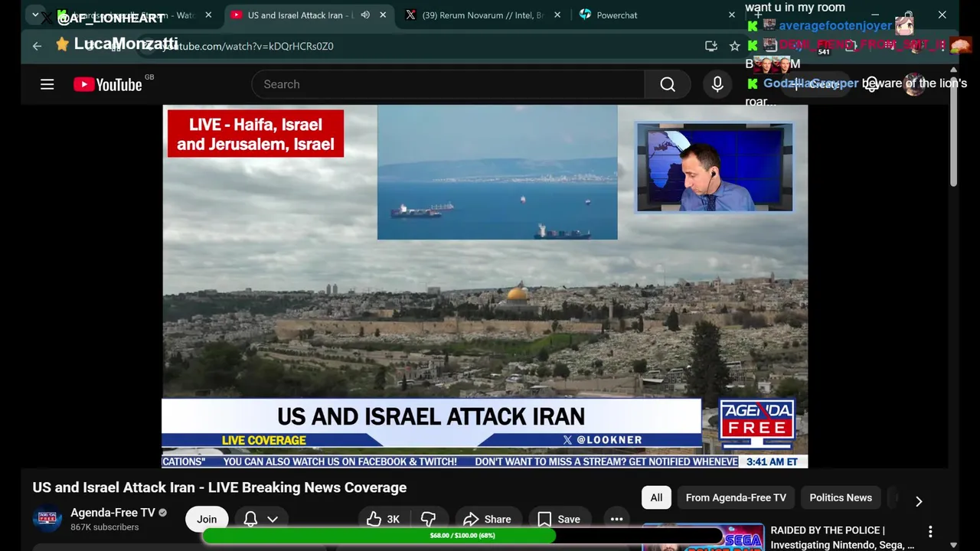Like the video with the 3K thumbs-up
Screen dimensions: 980x551
pos(384,519)
